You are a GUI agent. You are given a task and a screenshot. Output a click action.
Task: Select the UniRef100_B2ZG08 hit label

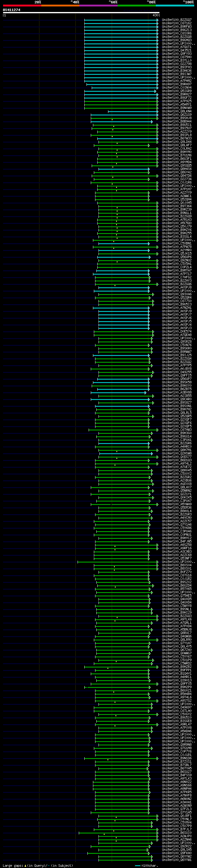point(177,37)
